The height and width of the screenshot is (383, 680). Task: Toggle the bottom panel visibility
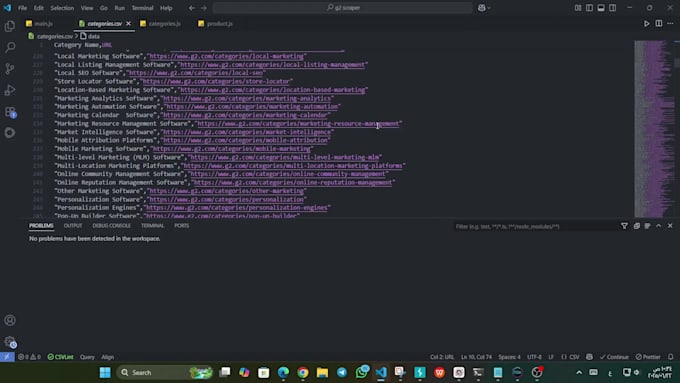click(x=601, y=8)
